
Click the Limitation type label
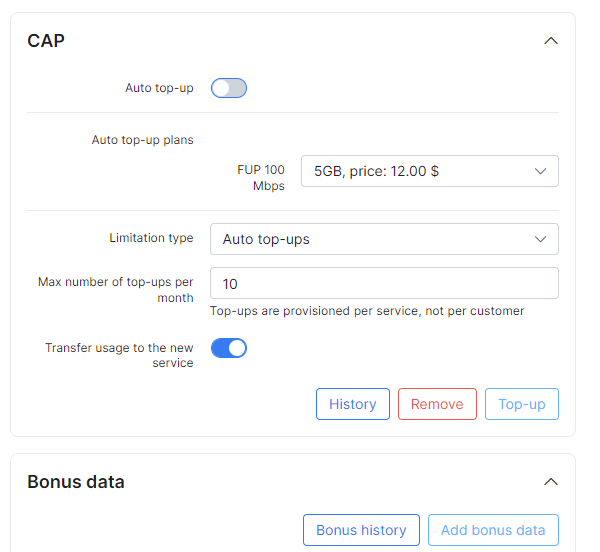coord(151,238)
